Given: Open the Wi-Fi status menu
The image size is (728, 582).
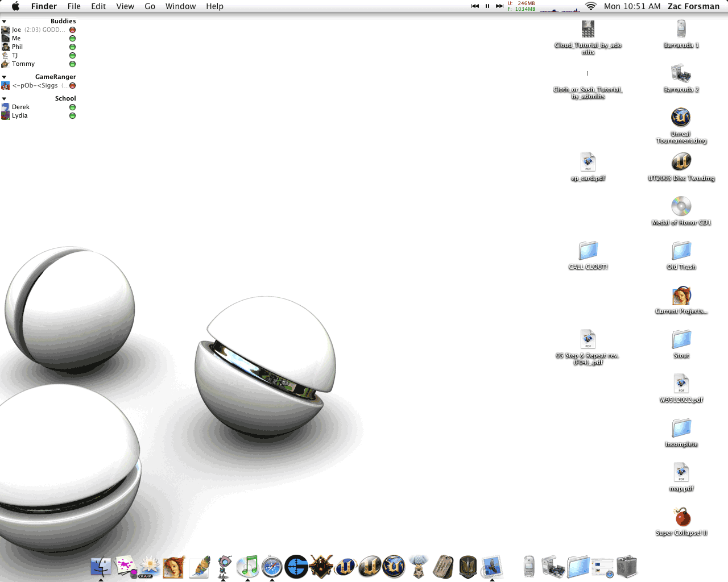Looking at the screenshot, I should point(591,6).
